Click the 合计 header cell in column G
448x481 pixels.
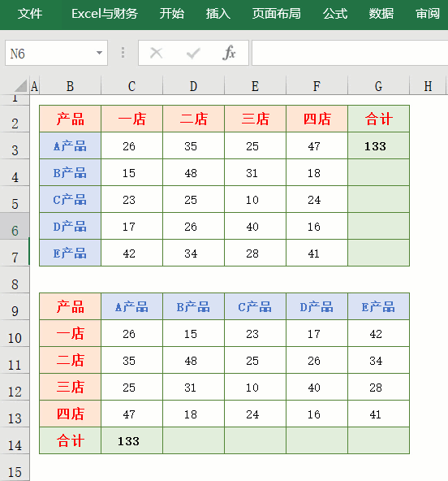point(378,119)
